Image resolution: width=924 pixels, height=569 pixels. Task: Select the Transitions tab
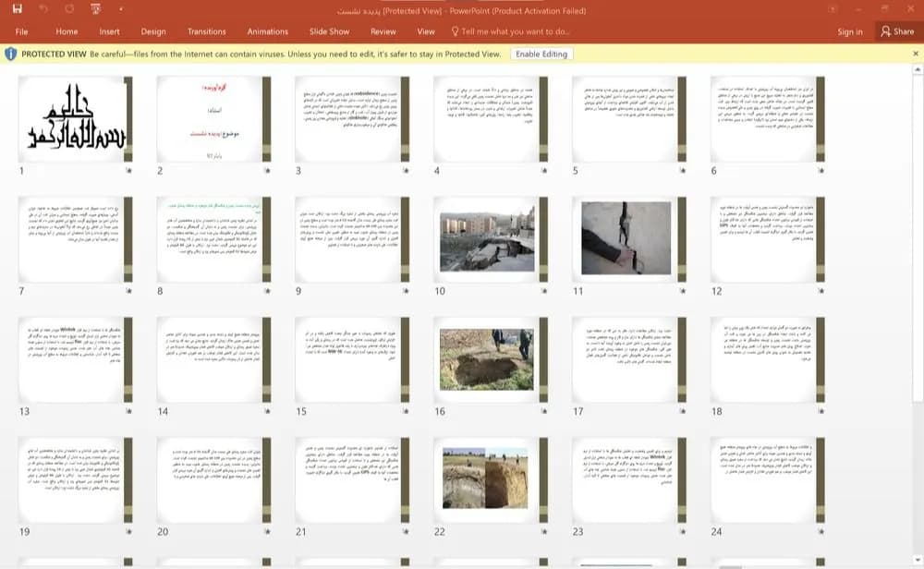click(206, 31)
